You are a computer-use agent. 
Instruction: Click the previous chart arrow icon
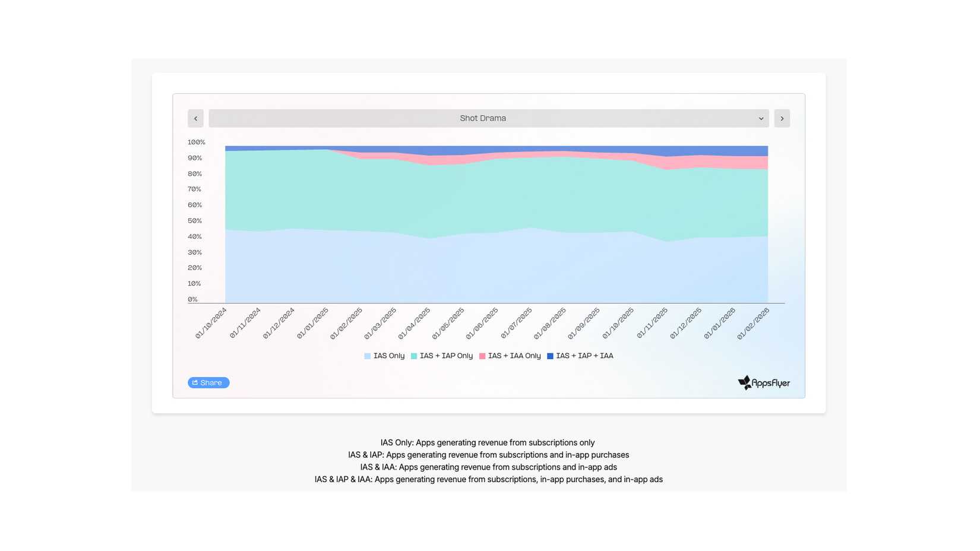[x=196, y=118]
